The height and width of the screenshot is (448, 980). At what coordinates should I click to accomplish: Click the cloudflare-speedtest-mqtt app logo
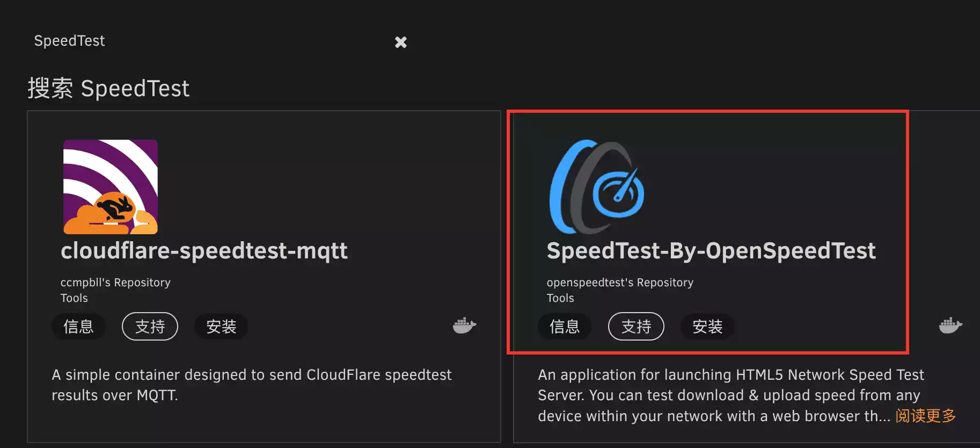111,187
